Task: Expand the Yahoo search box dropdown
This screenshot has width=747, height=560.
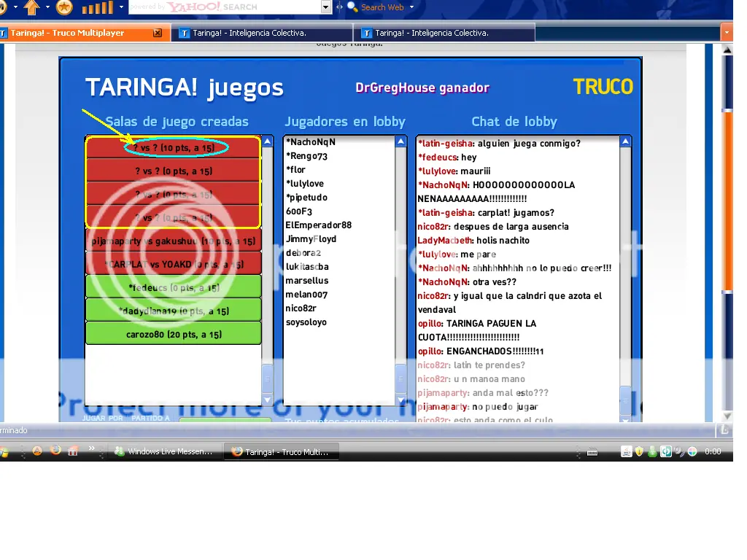Action: pyautogui.click(x=326, y=7)
